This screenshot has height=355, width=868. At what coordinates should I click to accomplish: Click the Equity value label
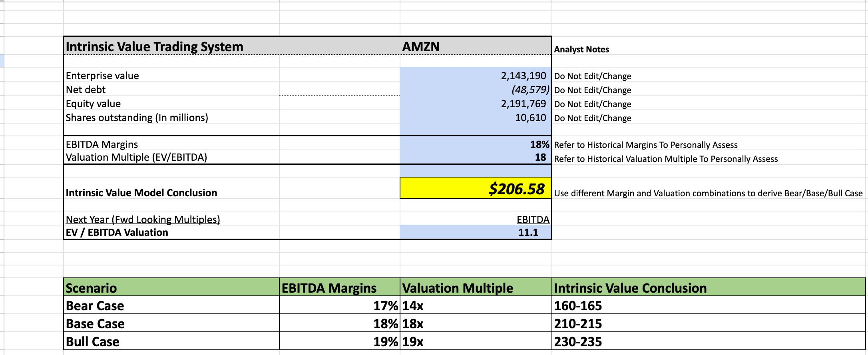[x=93, y=104]
